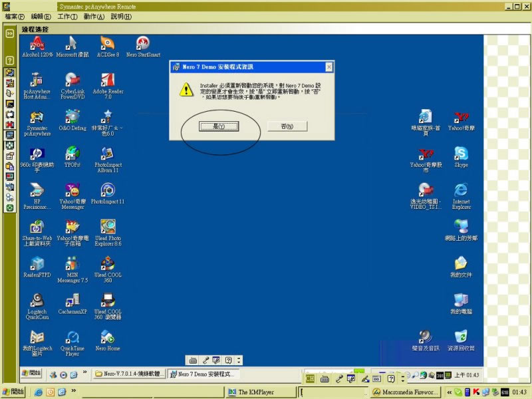
Task: Select the Nero Home desktop icon
Action: [108, 340]
